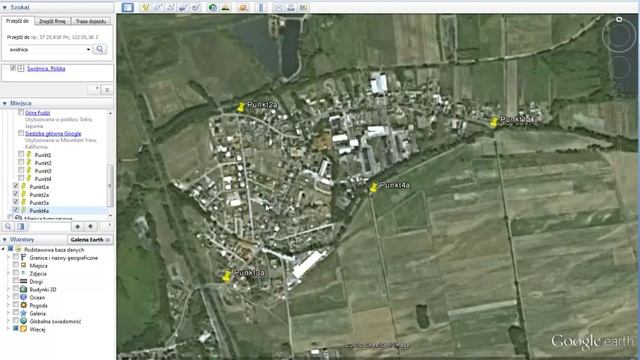Uncheck the Punkt2a checkbox
Viewport: 640px width, 360px height.
[x=16, y=194]
